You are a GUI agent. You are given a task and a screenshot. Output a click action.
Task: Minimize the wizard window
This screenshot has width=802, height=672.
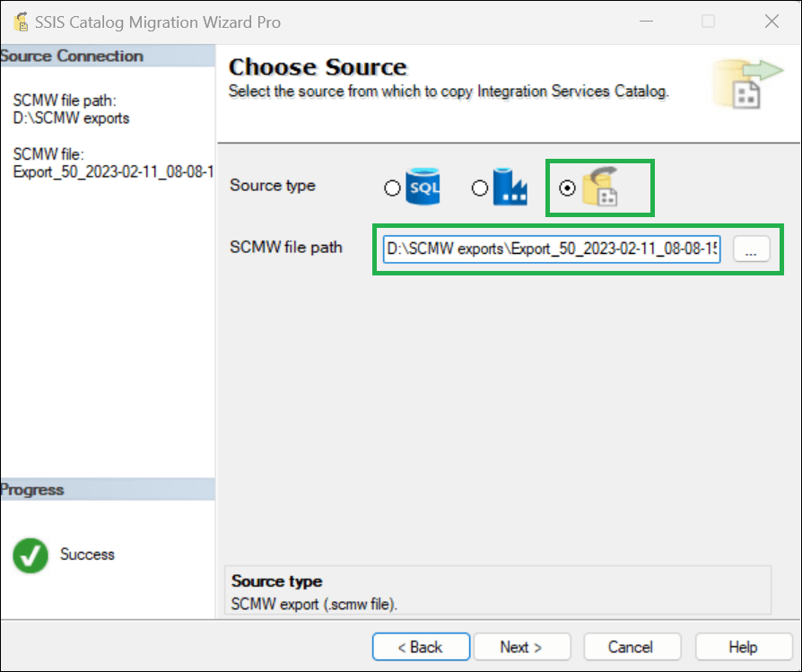tap(647, 22)
